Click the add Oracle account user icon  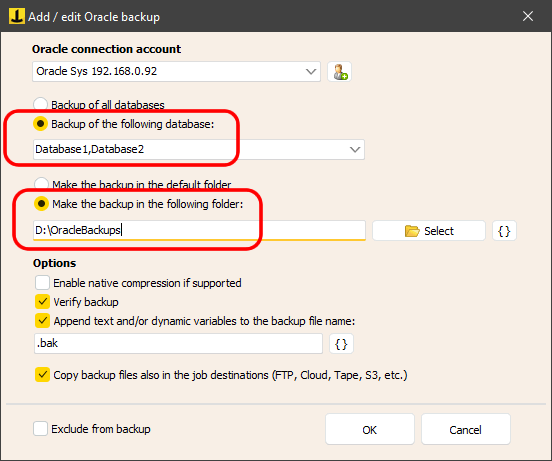click(339, 72)
